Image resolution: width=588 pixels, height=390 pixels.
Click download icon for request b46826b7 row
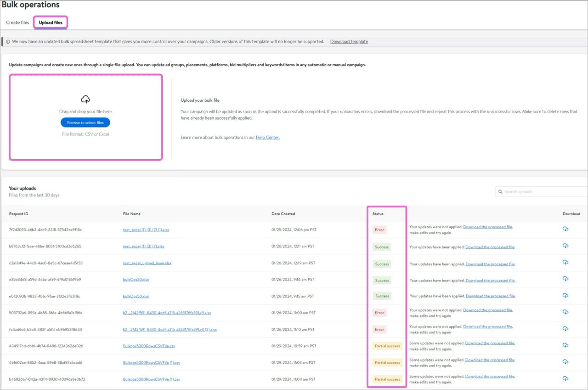pyautogui.click(x=565, y=379)
